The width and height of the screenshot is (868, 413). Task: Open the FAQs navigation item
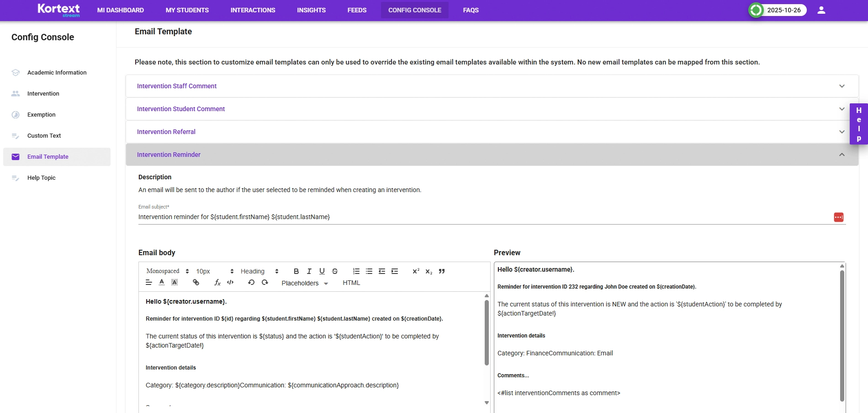pos(471,10)
